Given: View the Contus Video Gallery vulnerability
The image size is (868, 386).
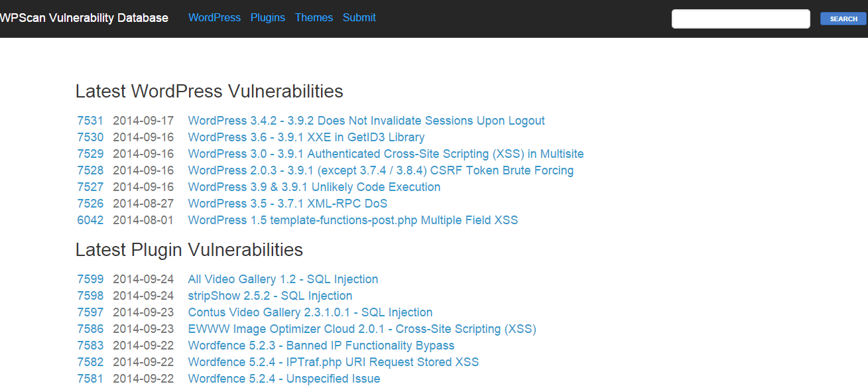Looking at the screenshot, I should [x=310, y=312].
